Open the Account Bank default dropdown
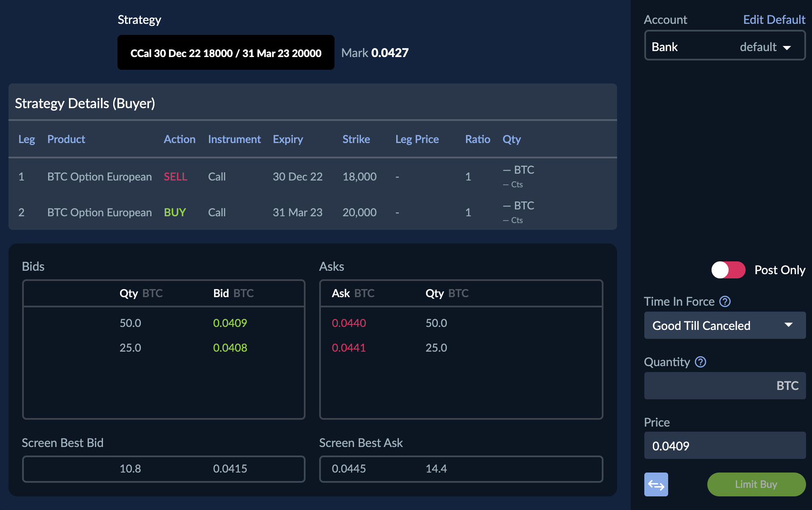The width and height of the screenshot is (812, 510). (x=724, y=46)
